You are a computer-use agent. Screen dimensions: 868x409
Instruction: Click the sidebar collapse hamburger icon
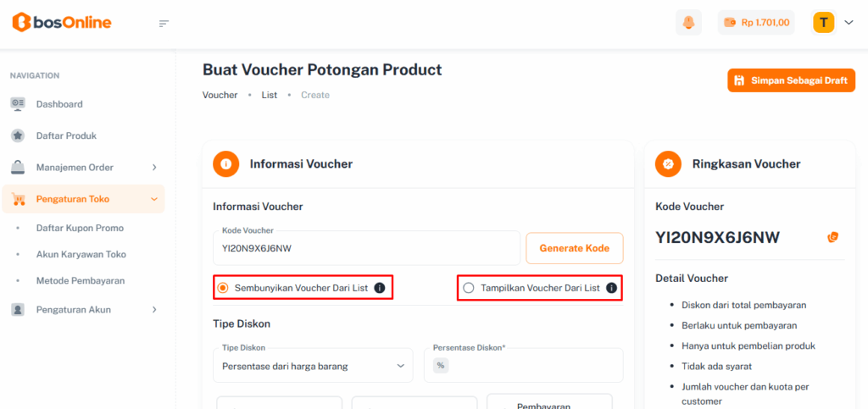coord(164,23)
